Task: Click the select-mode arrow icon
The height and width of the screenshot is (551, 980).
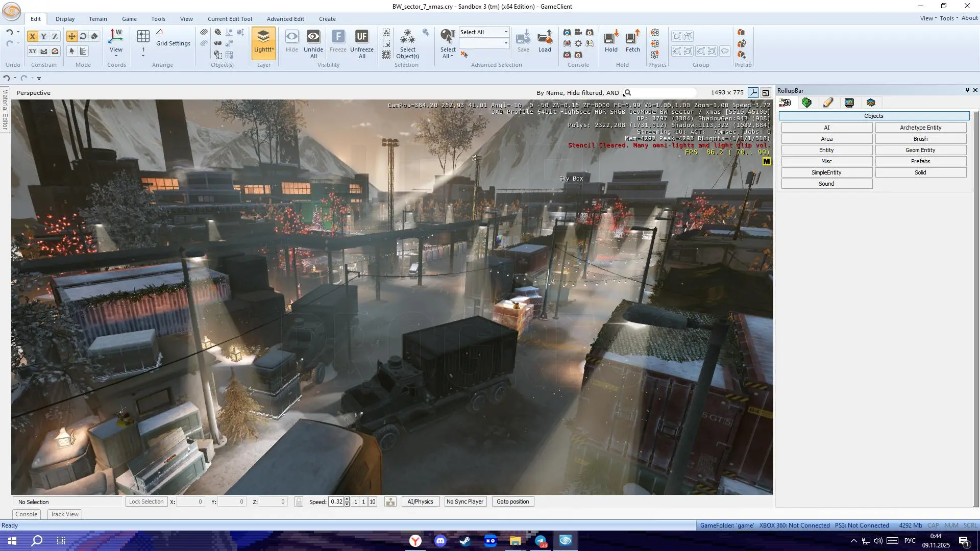Action: tap(71, 51)
